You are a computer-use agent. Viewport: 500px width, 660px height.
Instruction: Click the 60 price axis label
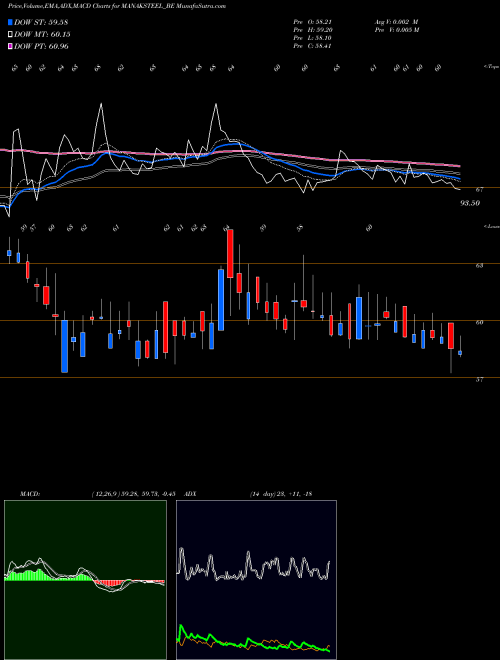479,322
